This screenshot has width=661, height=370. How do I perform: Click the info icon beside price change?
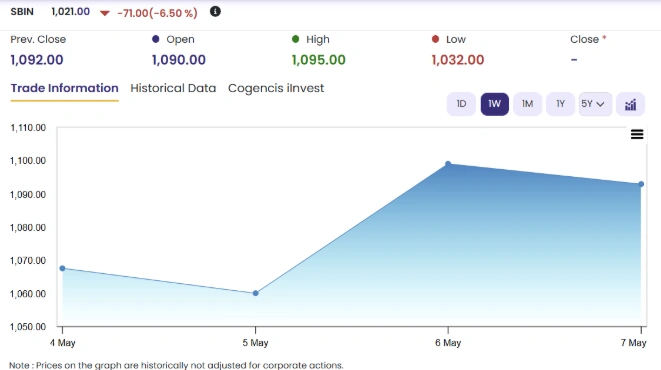pyautogui.click(x=215, y=11)
